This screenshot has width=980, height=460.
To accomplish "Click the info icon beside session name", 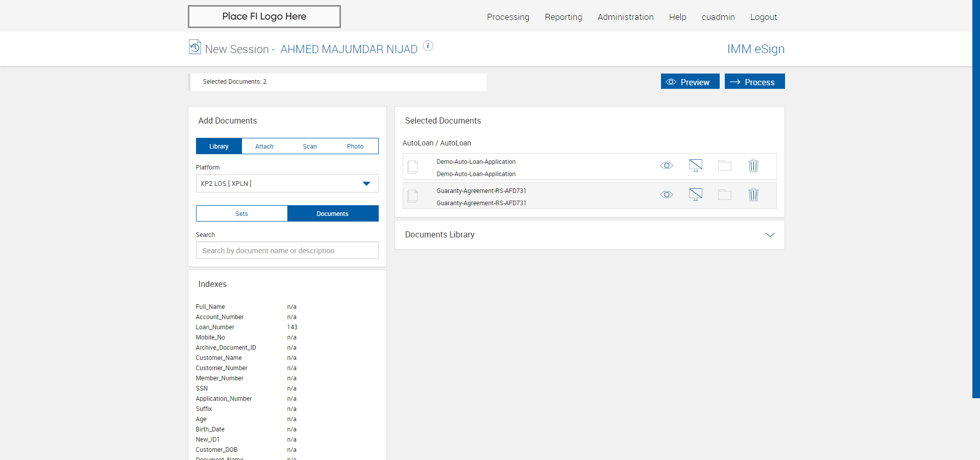I will click(x=428, y=46).
